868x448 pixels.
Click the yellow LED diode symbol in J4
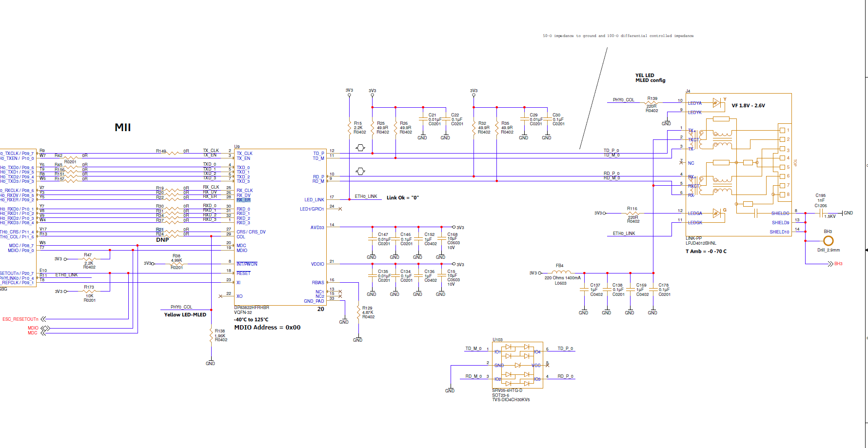[716, 103]
